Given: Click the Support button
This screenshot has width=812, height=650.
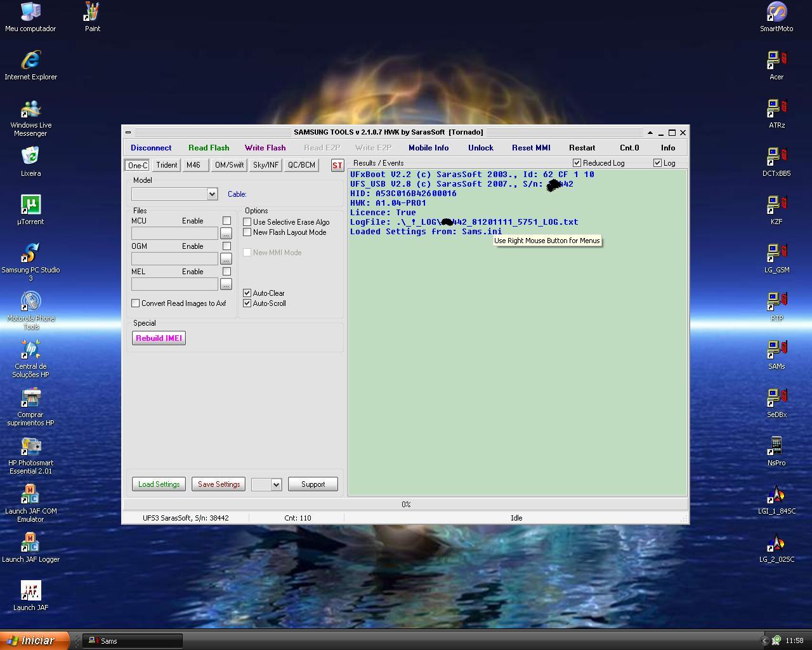Looking at the screenshot, I should coord(313,484).
